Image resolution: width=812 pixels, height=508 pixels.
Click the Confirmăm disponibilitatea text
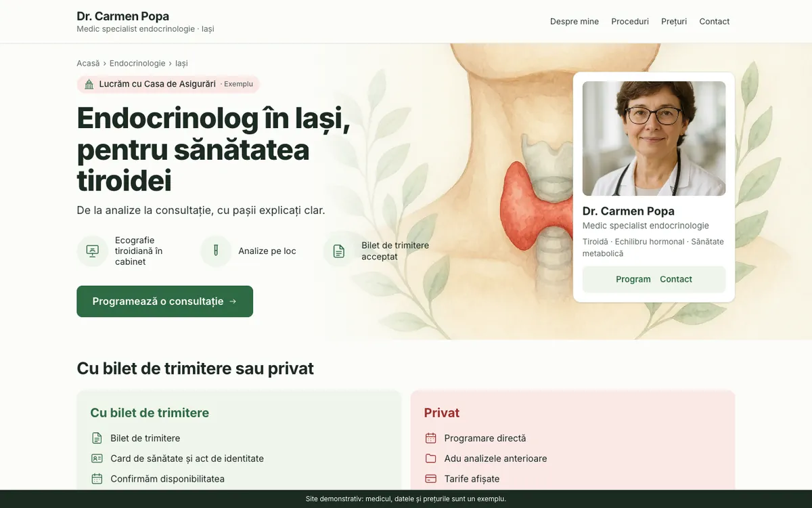(x=168, y=479)
